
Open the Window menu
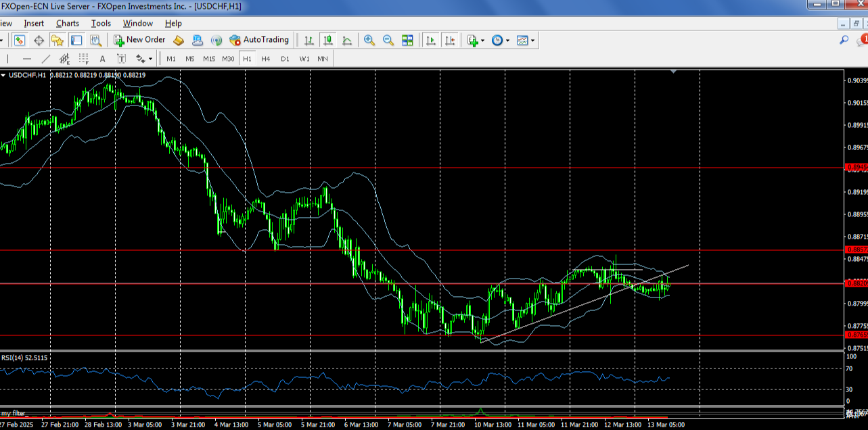click(x=137, y=23)
